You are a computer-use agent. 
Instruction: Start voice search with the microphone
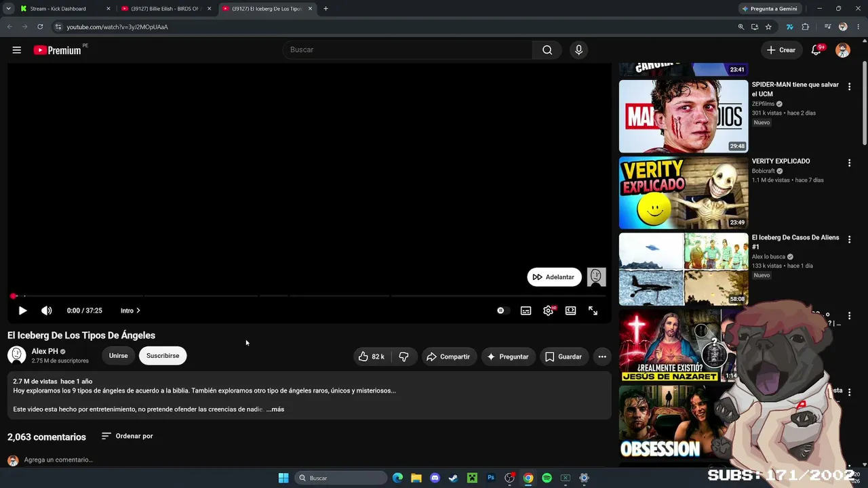point(578,49)
